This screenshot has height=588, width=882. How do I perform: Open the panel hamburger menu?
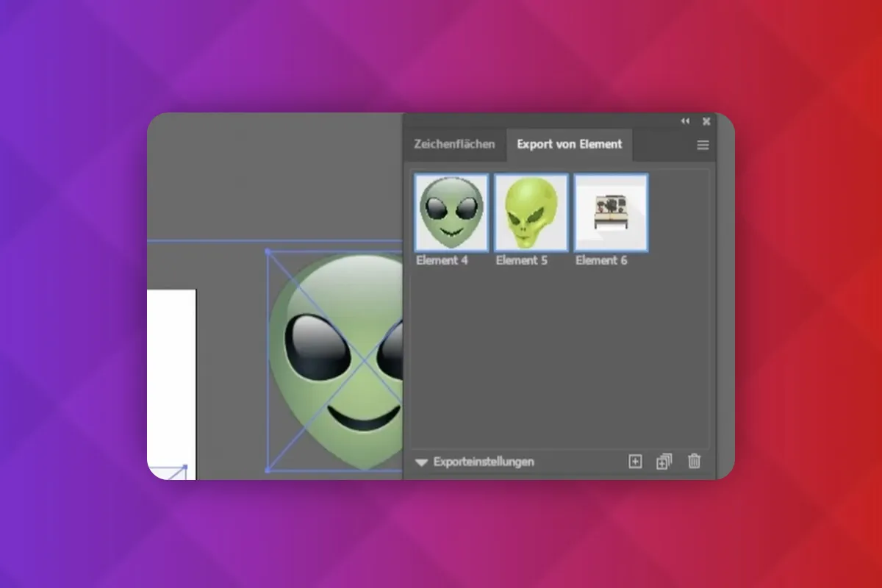(x=703, y=146)
